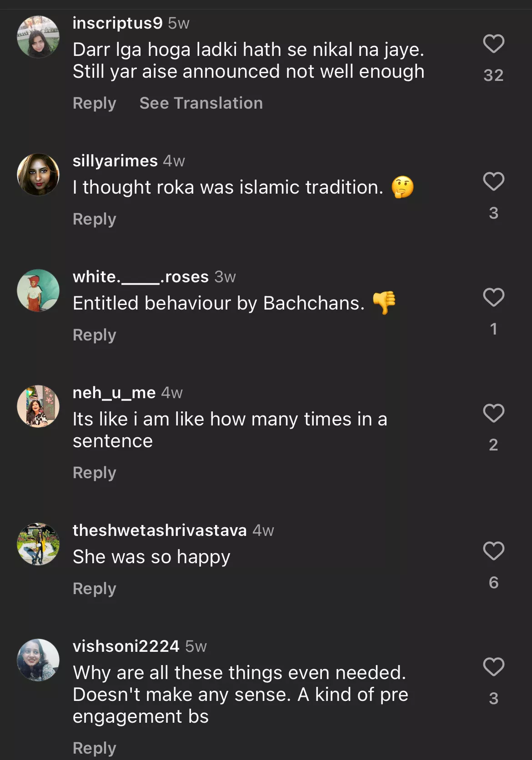View white.____.roses' avatar
This screenshot has width=532, height=760.
(x=38, y=290)
